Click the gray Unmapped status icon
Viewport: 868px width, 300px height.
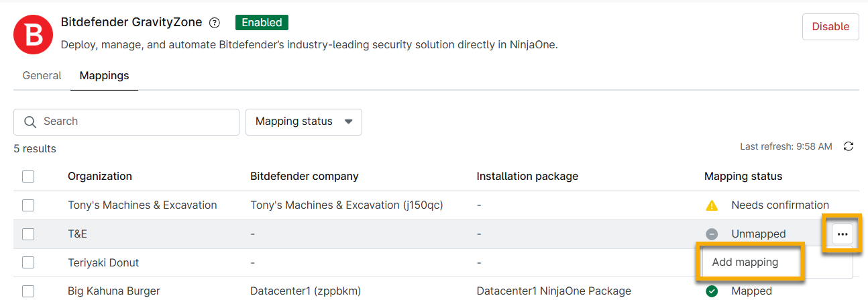(x=712, y=234)
